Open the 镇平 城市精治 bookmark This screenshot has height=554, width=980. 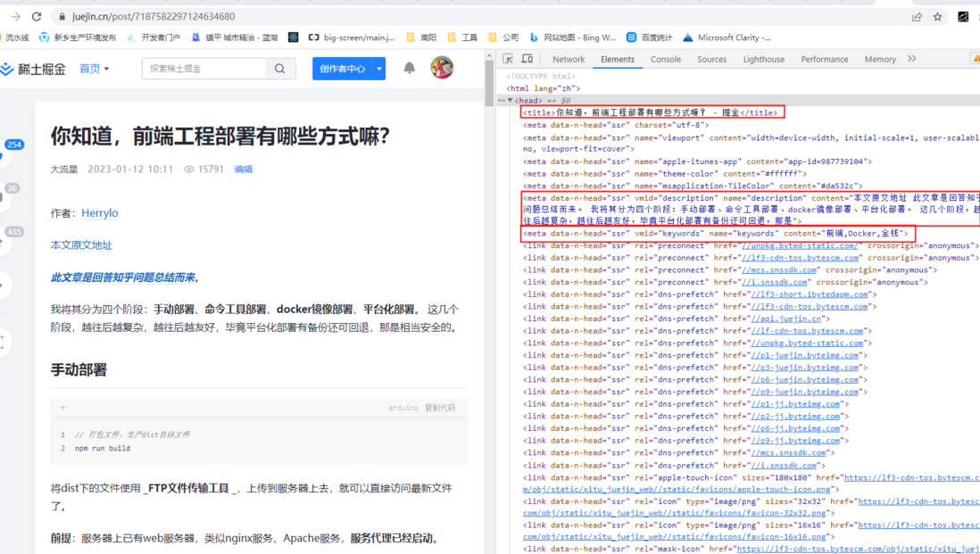coord(235,37)
